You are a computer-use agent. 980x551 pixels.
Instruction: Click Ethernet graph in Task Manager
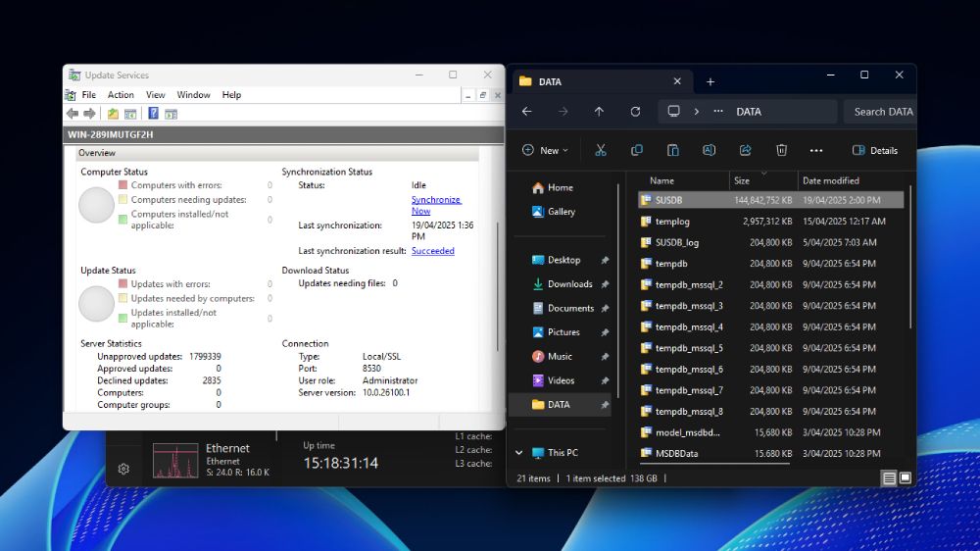coord(175,461)
